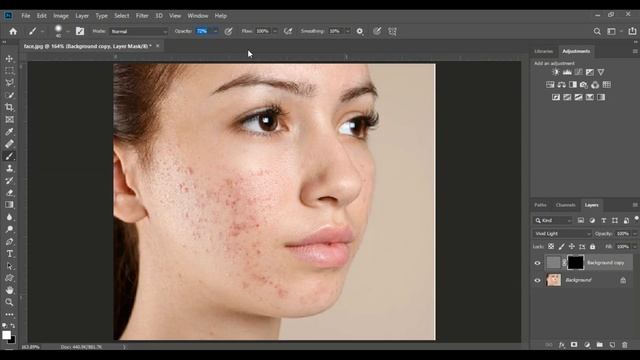Add a Levels adjustment
Viewport: 640px width, 360px height.
click(x=567, y=72)
